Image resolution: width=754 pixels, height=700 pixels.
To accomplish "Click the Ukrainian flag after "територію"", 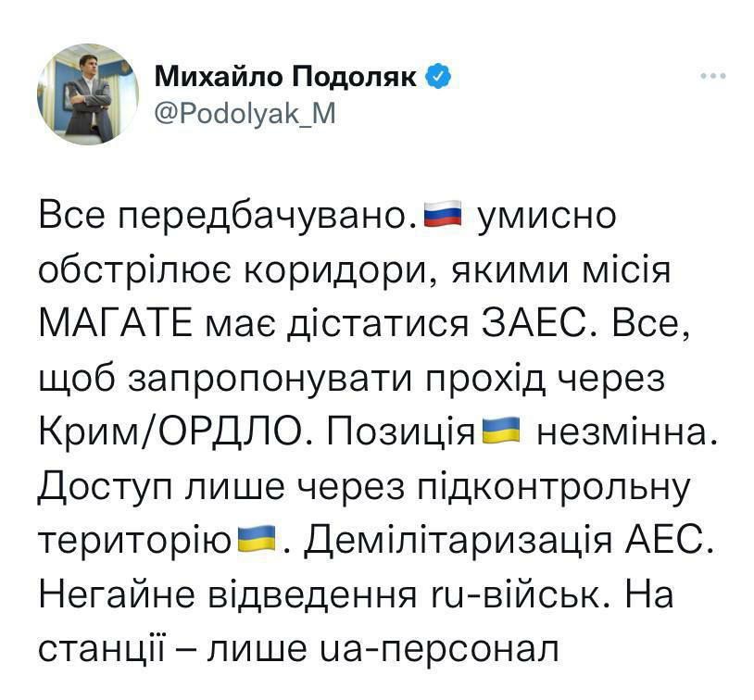I will click(258, 538).
